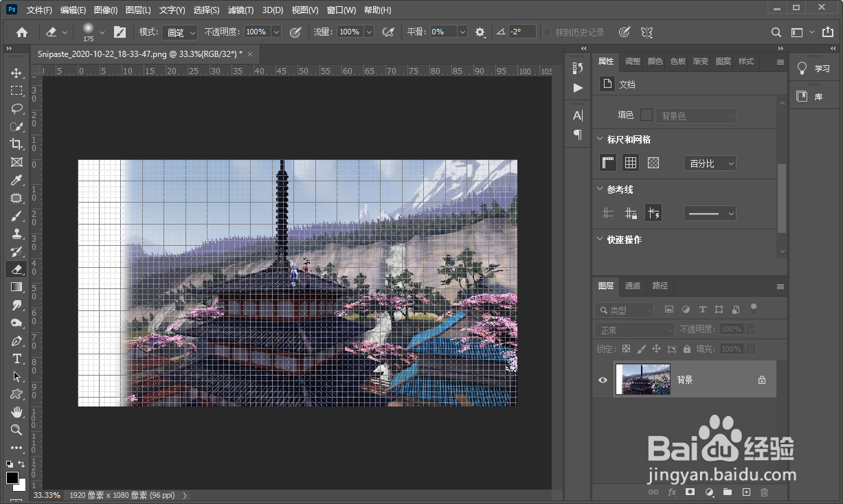The image size is (843, 504).
Task: Open the search magnifier icon
Action: click(776, 32)
